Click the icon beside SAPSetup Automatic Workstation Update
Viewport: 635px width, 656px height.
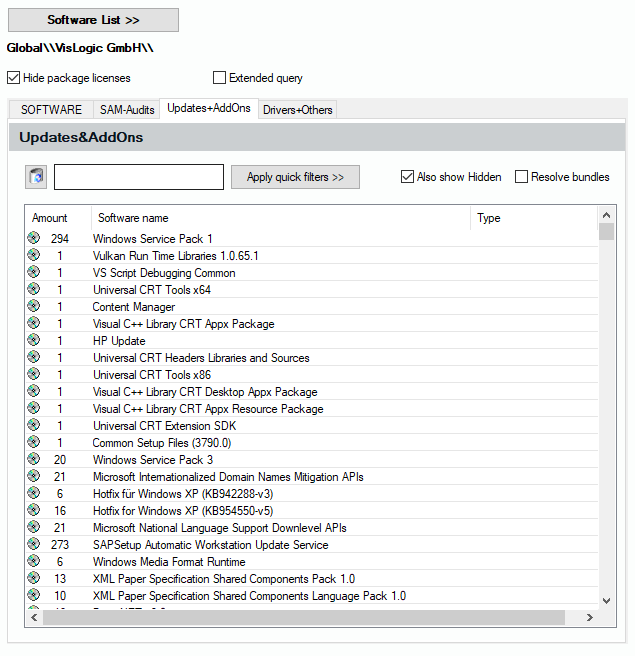click(x=34, y=545)
